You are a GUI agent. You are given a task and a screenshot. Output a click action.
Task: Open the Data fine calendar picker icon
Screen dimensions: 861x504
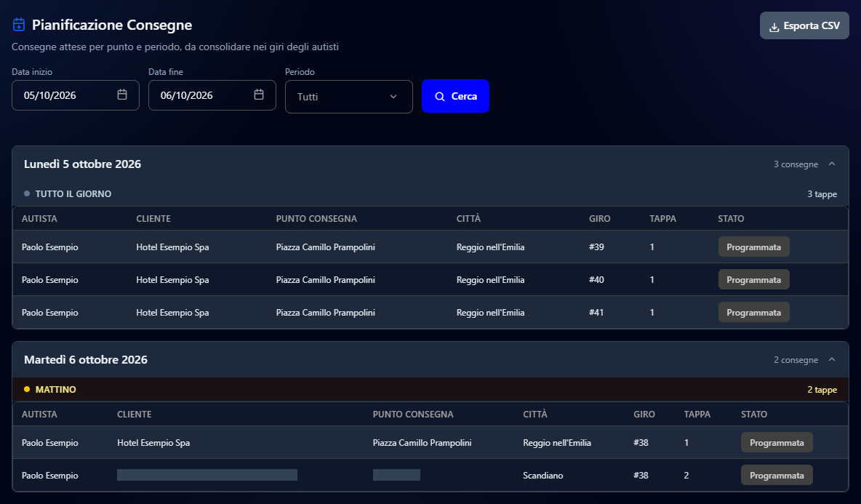[259, 95]
